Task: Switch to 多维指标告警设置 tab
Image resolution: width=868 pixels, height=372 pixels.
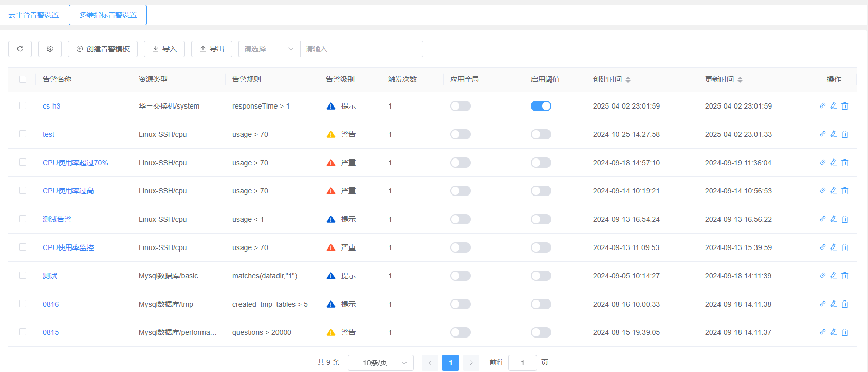Action: pyautogui.click(x=108, y=15)
